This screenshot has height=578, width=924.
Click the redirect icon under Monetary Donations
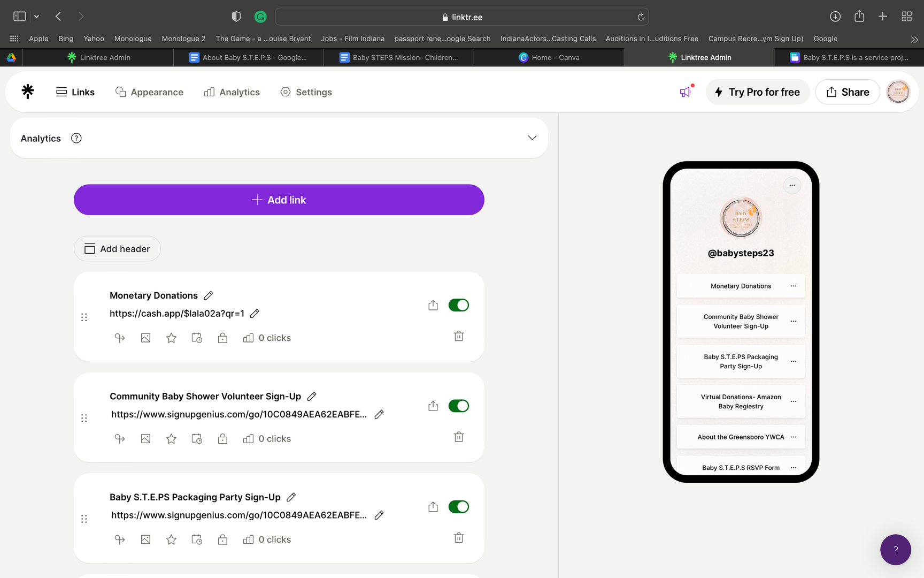[x=120, y=338]
